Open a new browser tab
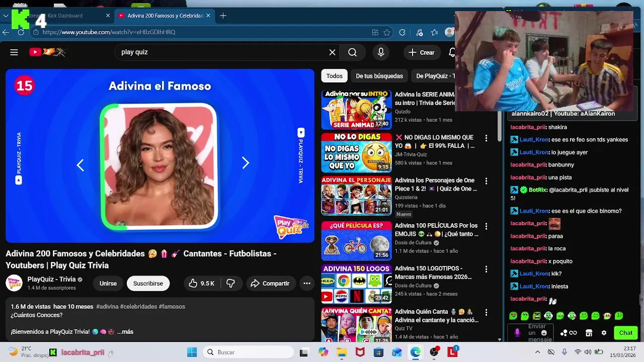Screen dimensions: 644x362 tap(223, 16)
